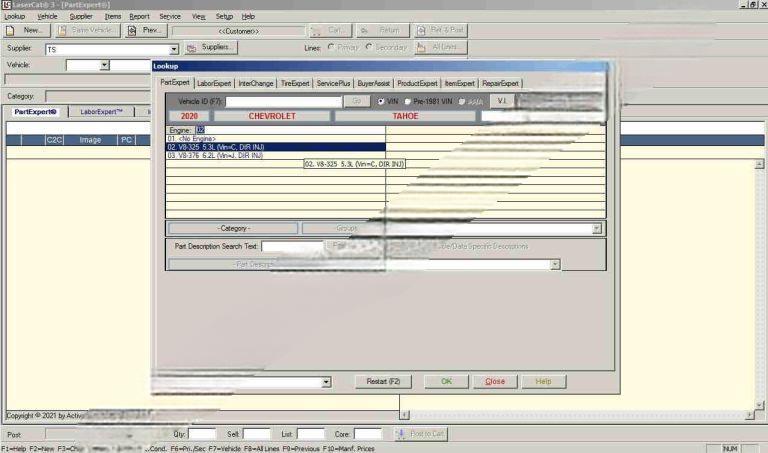Image resolution: width=768 pixels, height=453 pixels.
Task: Open the Cart... toolbar button
Action: tap(330, 30)
